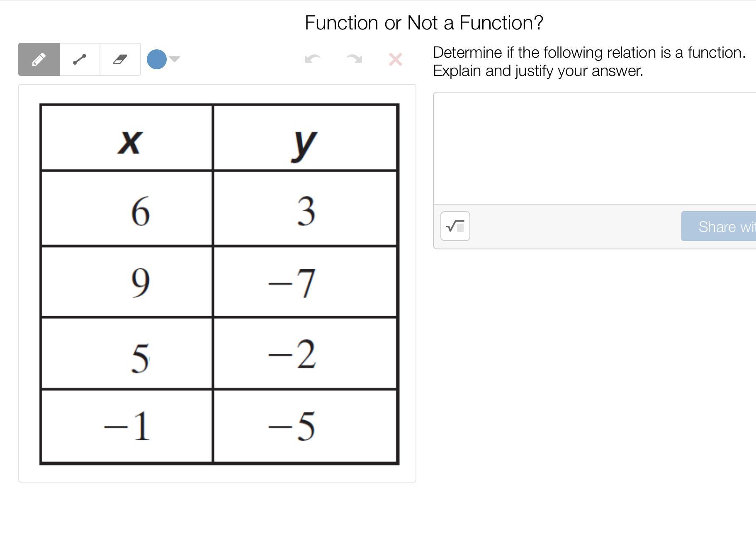Viewport: 756px width, 534px height.
Task: Expand the pen color dropdown arrow
Action: click(175, 59)
